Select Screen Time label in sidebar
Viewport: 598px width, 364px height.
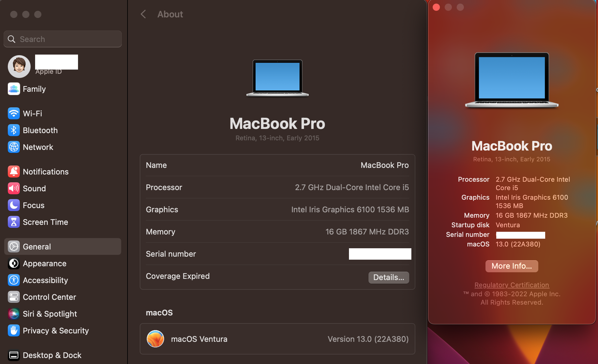[45, 222]
